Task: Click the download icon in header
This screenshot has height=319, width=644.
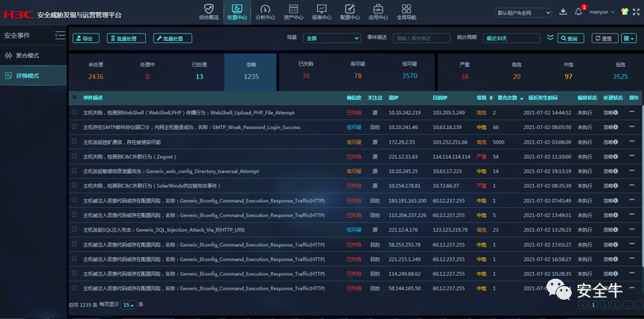Action: click(x=563, y=11)
